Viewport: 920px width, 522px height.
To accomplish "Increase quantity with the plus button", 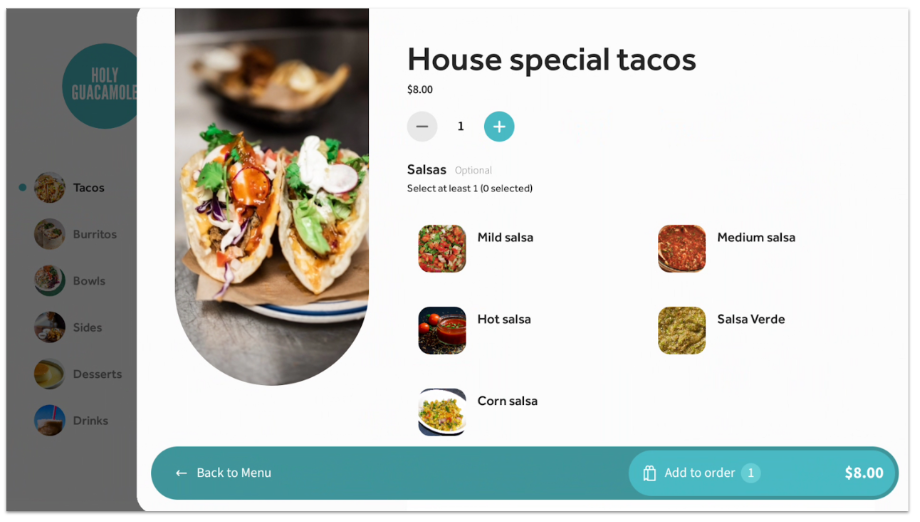I will (499, 127).
